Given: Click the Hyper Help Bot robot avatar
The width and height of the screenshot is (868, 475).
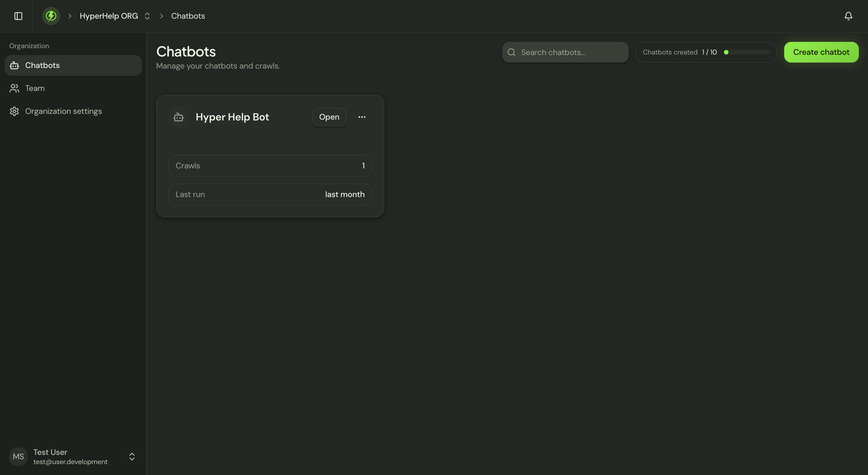Looking at the screenshot, I should (178, 117).
